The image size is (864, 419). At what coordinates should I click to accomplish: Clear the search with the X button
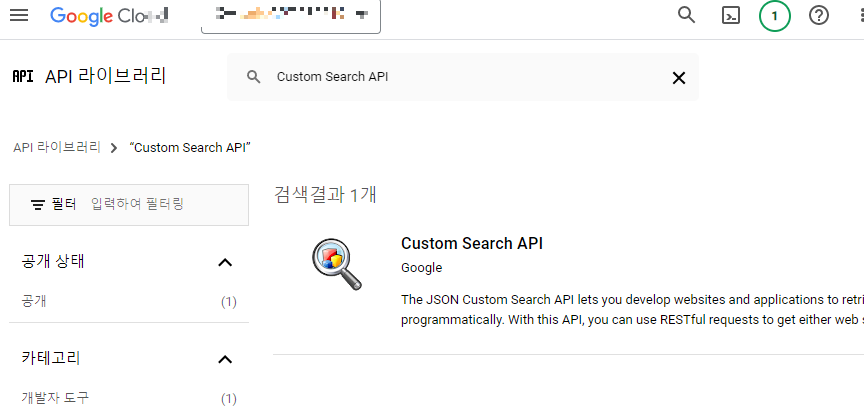click(x=679, y=78)
